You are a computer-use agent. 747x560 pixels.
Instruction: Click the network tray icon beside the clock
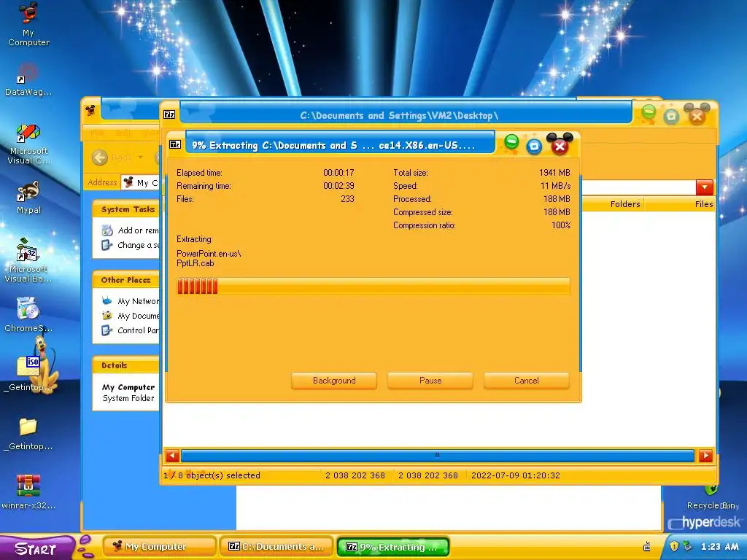click(x=687, y=546)
